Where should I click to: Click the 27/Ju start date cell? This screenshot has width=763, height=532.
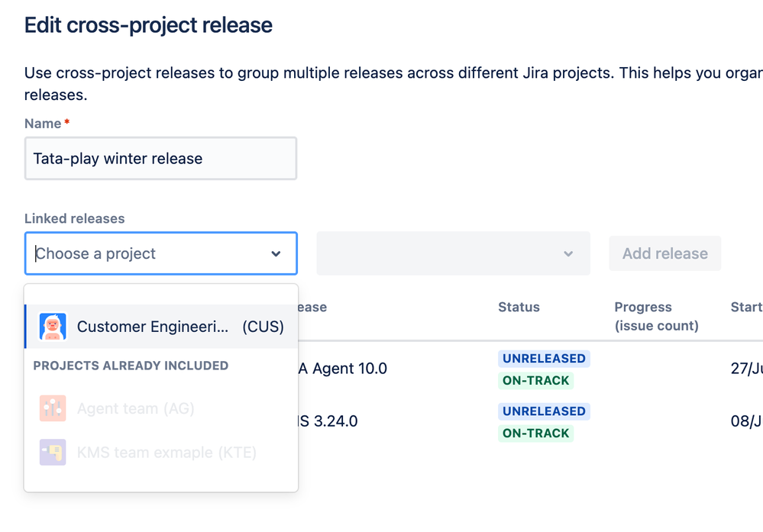pos(746,369)
